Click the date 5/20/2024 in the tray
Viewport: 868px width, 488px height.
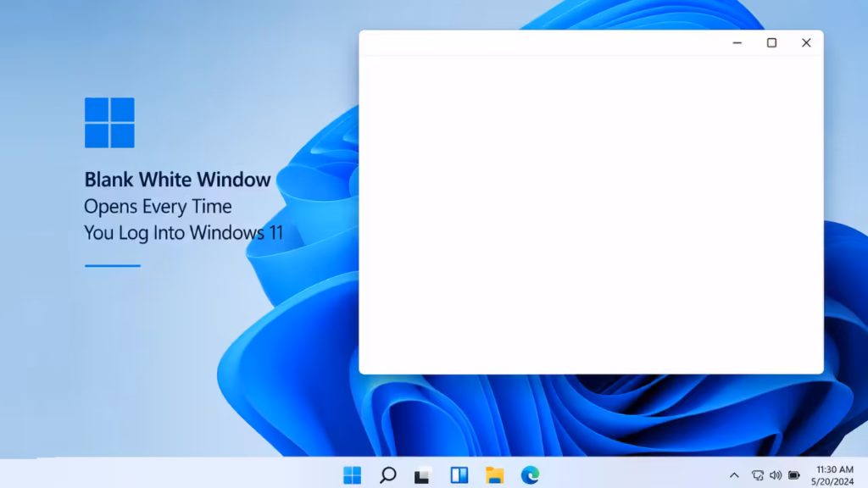click(832, 481)
